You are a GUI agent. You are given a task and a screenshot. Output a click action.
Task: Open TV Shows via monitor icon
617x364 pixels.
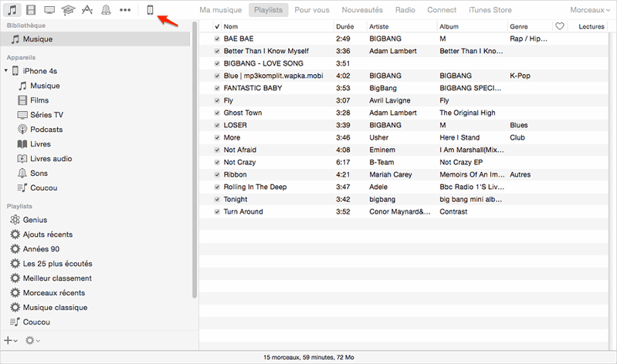[x=49, y=10]
